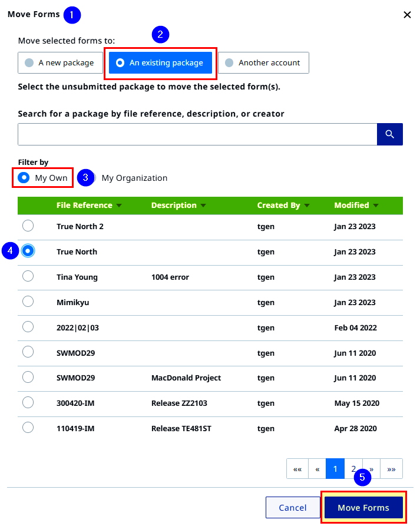Select the 'Another account' option
This screenshot has width=420, height=526.
(x=263, y=62)
